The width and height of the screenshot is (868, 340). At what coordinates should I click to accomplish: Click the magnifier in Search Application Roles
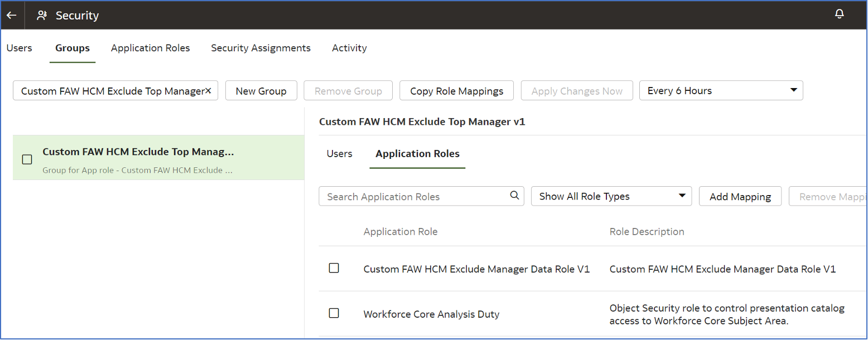click(x=514, y=196)
